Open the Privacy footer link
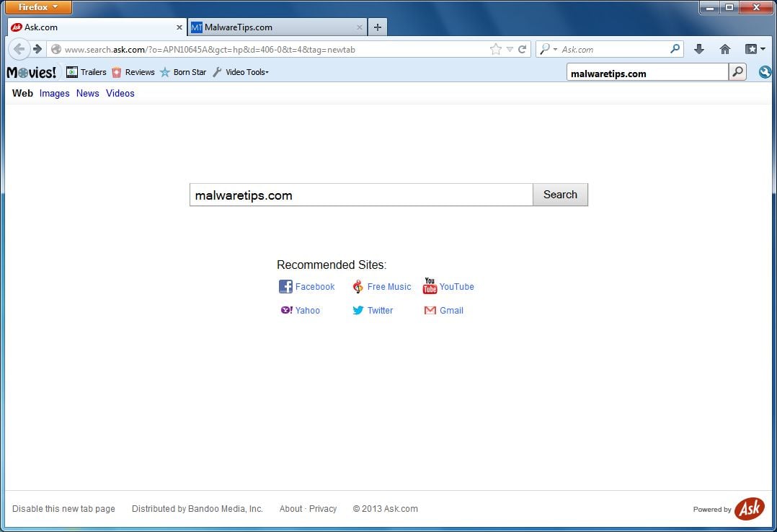Viewport: 777px width, 532px height. pyautogui.click(x=323, y=509)
